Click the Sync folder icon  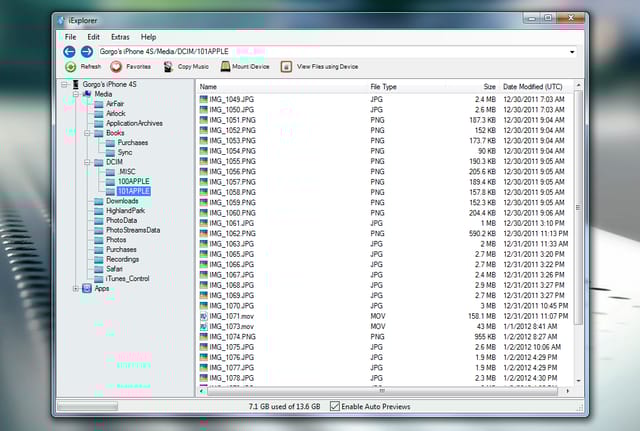[110, 153]
